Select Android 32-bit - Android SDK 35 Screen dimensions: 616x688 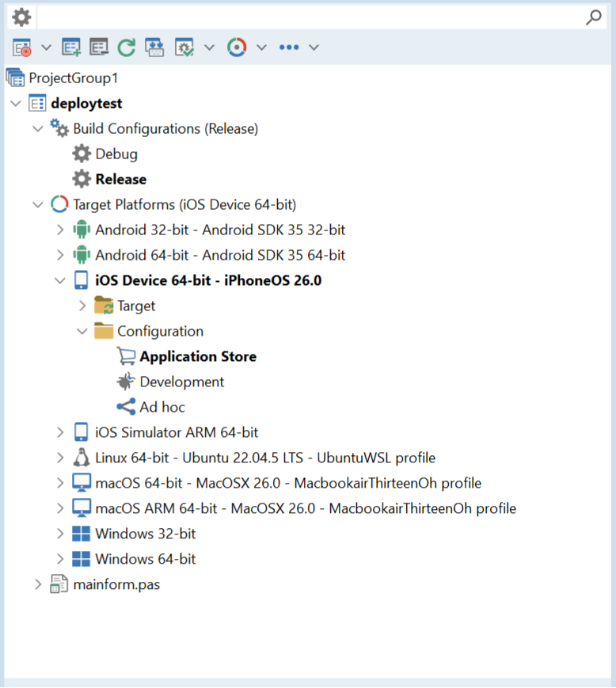coord(220,230)
